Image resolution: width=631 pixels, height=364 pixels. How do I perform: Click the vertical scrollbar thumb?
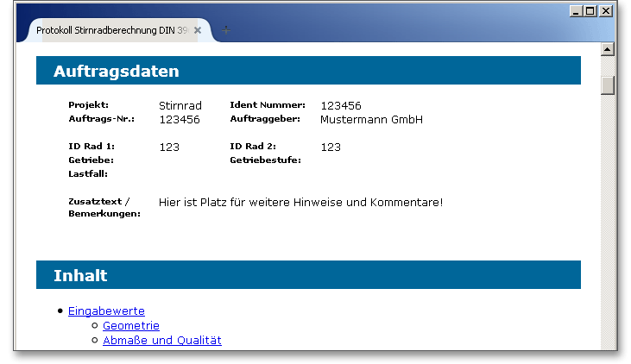click(607, 86)
